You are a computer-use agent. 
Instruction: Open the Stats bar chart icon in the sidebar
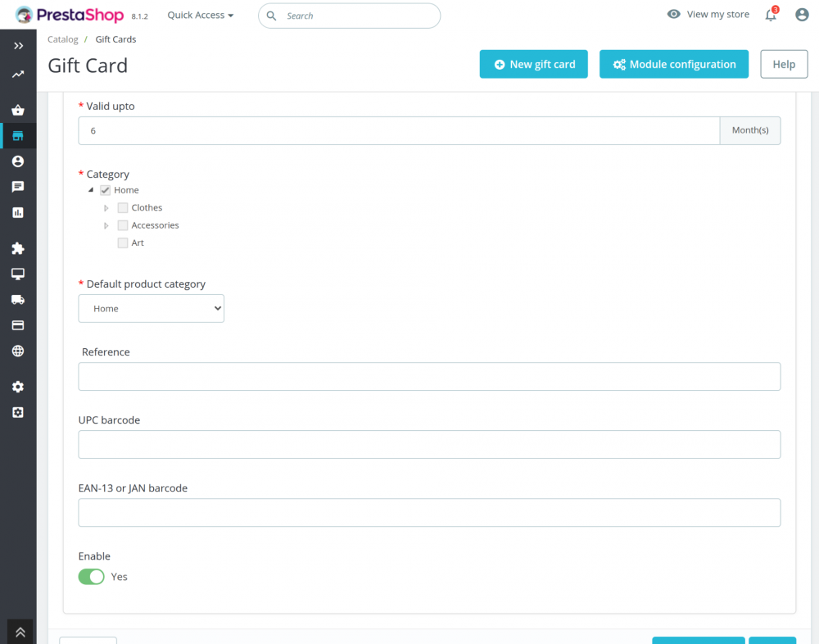point(18,213)
